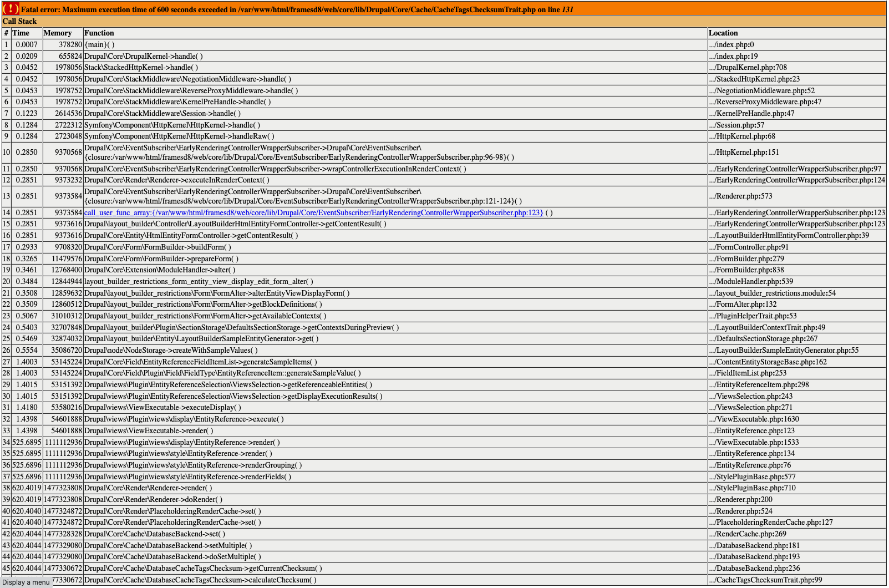Click the 'Display a menu' status label
This screenshot has height=588, width=889.
(26, 582)
